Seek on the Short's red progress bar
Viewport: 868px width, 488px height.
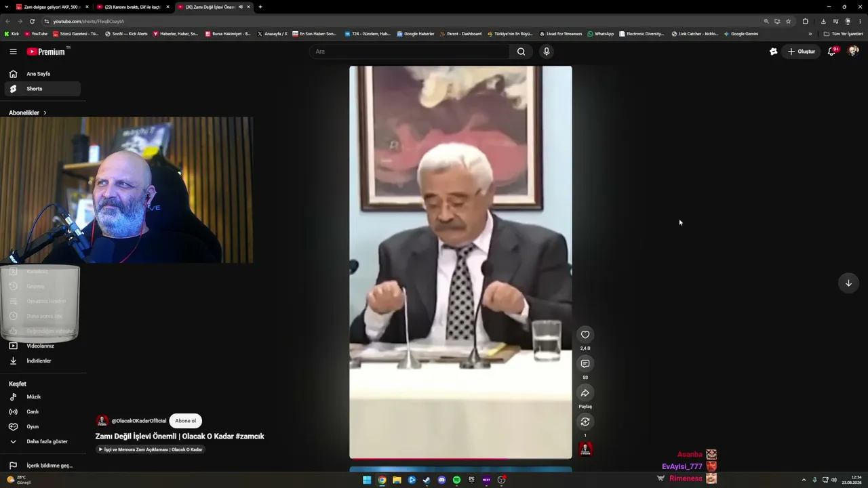click(x=460, y=459)
